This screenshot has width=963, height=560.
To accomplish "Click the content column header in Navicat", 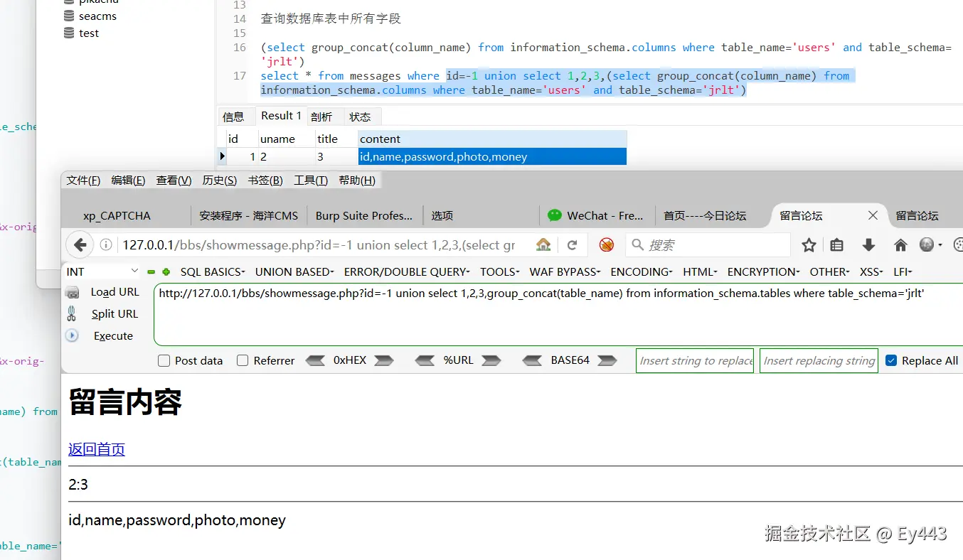I will click(492, 139).
